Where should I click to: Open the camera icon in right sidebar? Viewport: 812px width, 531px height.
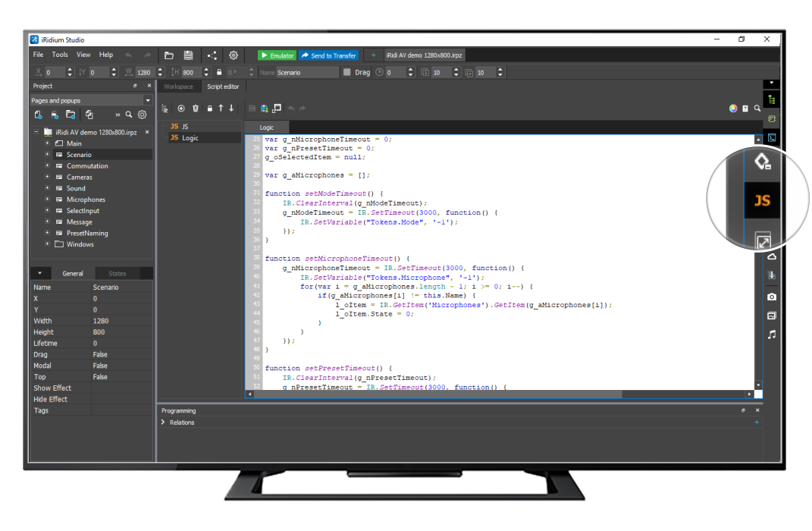pos(771,297)
